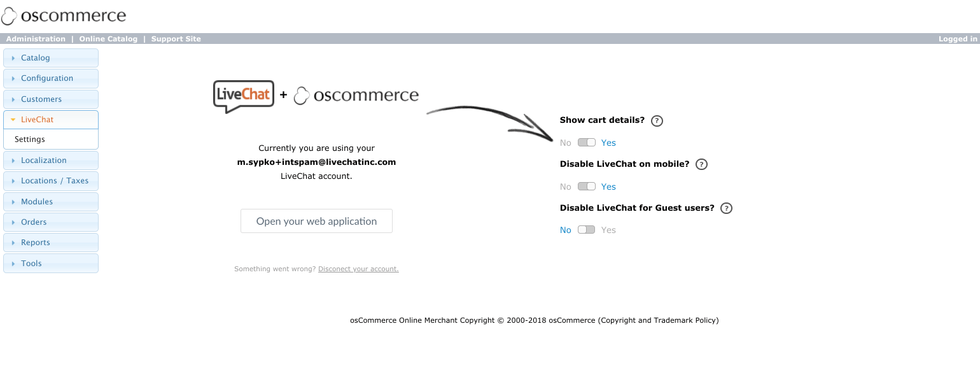Click the Logged in text in top bar
This screenshot has width=980, height=382.
[958, 39]
